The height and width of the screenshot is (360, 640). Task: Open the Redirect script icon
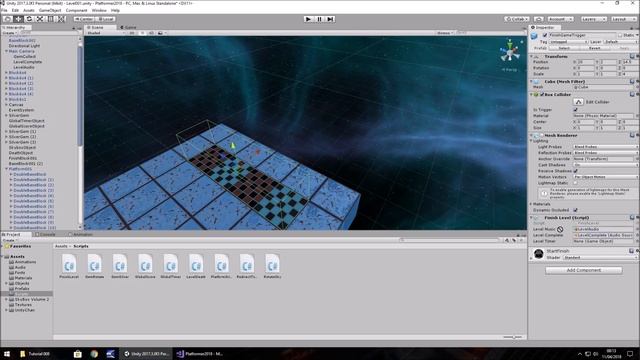[x=247, y=264]
